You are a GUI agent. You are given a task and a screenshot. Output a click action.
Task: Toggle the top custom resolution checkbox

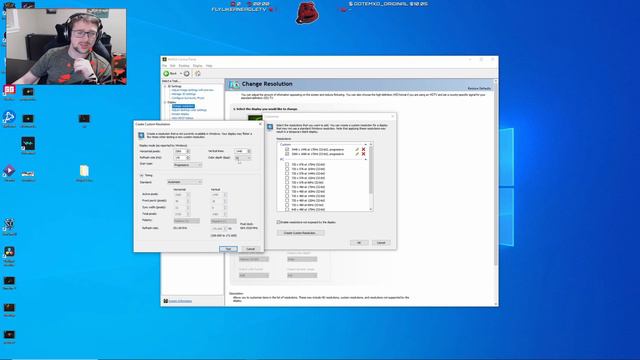(287, 149)
